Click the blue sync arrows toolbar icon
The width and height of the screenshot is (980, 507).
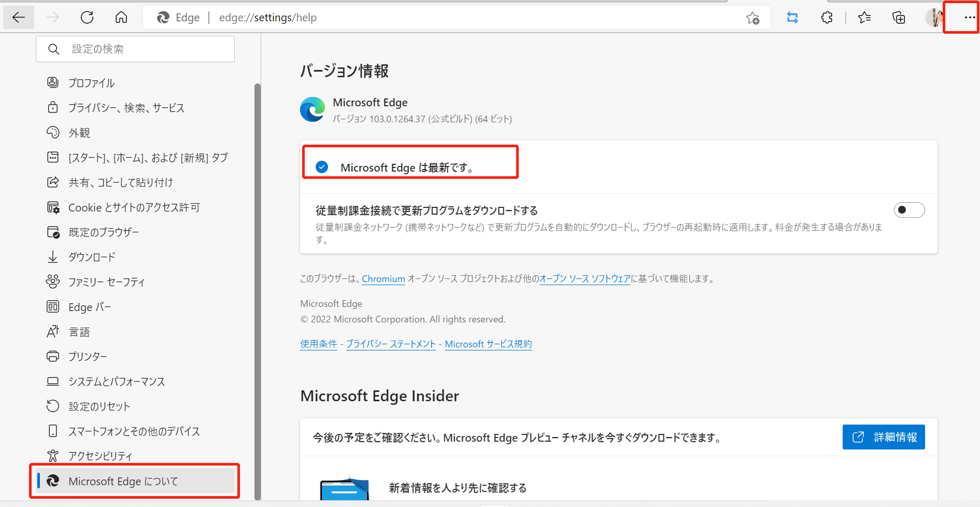pos(792,18)
